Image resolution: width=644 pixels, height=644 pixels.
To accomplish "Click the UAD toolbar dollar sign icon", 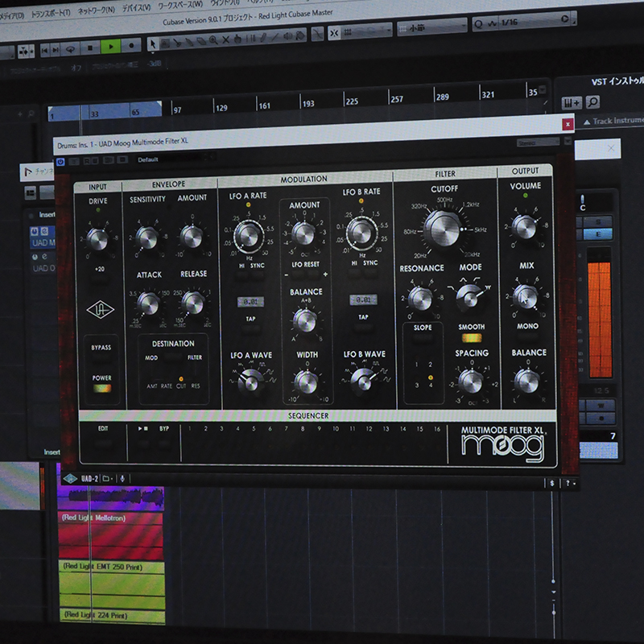I will click(x=552, y=484).
